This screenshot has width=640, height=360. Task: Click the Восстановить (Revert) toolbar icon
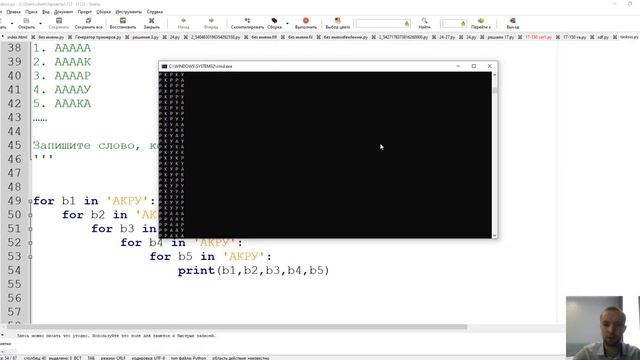(123, 20)
